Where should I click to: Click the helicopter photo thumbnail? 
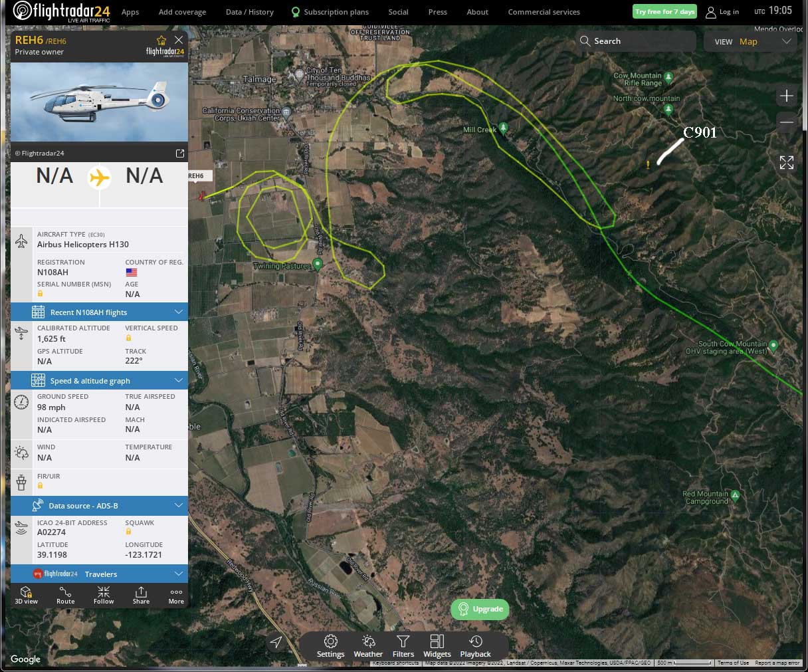[100, 102]
